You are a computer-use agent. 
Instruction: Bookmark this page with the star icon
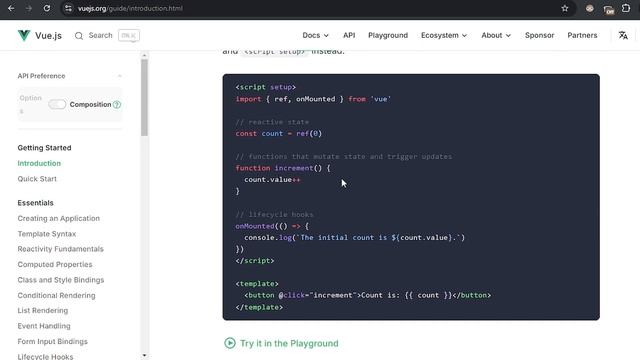564,8
